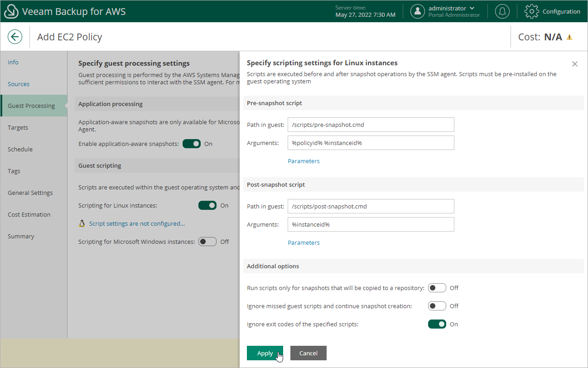Open Parameters under the pre-snapshot script
The width and height of the screenshot is (588, 368).
click(304, 161)
